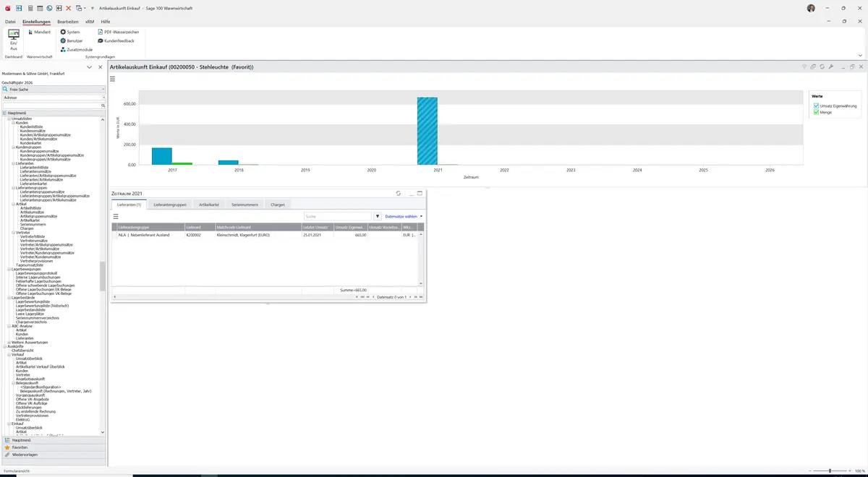Click the 2021 bar in chart
Screen dimensions: 868x477
coord(427,131)
